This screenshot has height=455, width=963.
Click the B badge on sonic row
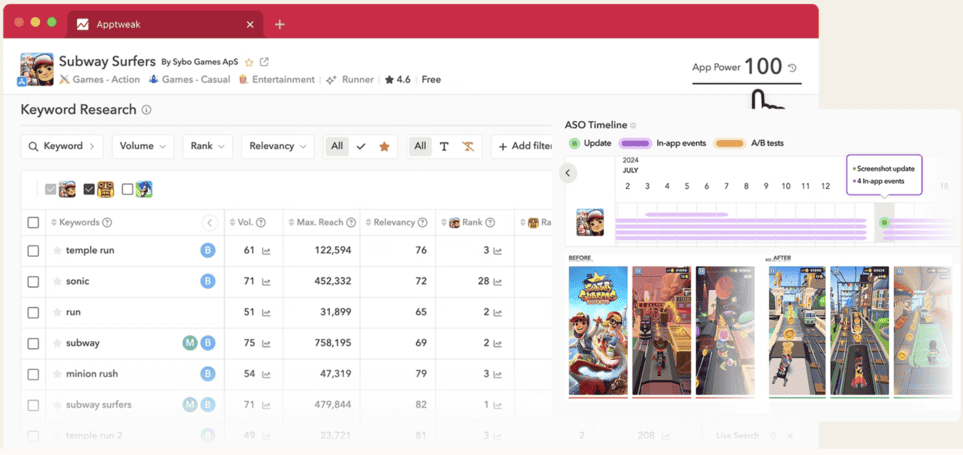208,281
